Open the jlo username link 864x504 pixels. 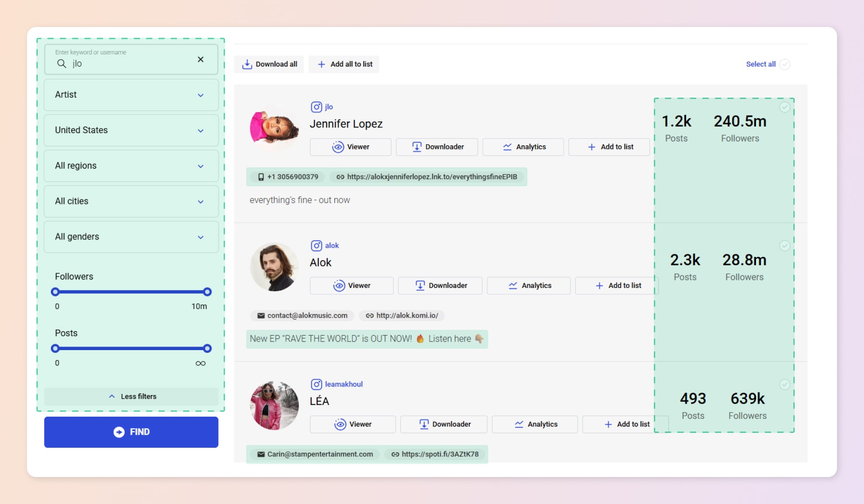pos(329,107)
